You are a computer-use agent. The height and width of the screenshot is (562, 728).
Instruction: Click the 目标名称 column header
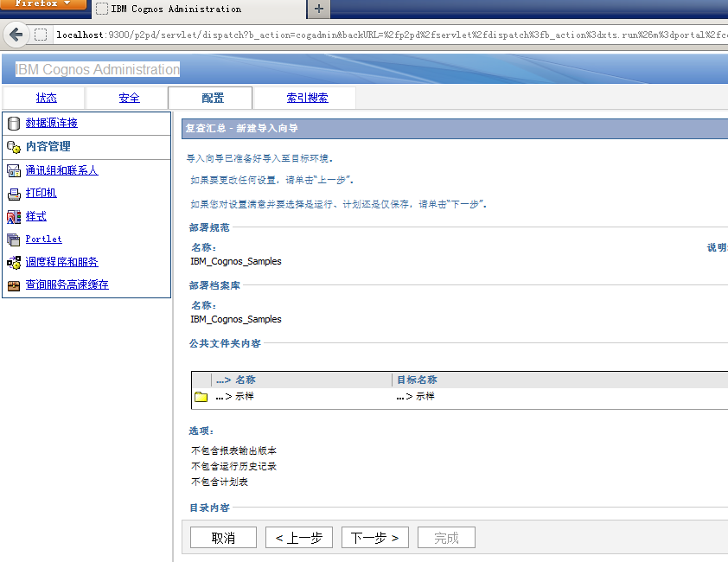tap(417, 380)
